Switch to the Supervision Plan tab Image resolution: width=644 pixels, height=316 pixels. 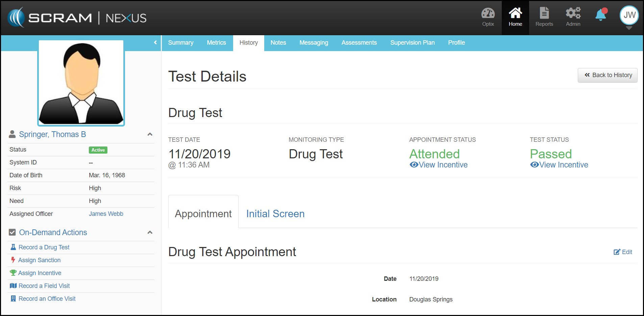coord(412,43)
